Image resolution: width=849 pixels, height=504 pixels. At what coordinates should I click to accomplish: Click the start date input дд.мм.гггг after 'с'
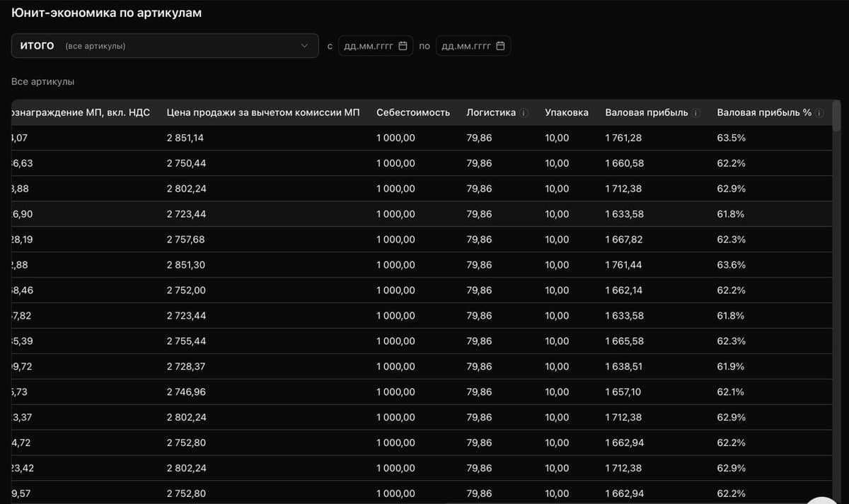point(368,46)
